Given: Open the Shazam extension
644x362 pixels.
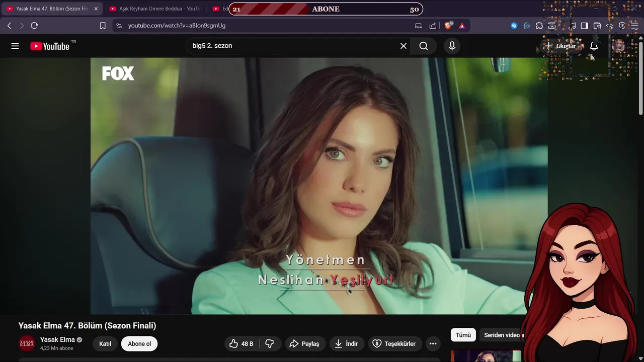Looking at the screenshot, I should [x=514, y=26].
